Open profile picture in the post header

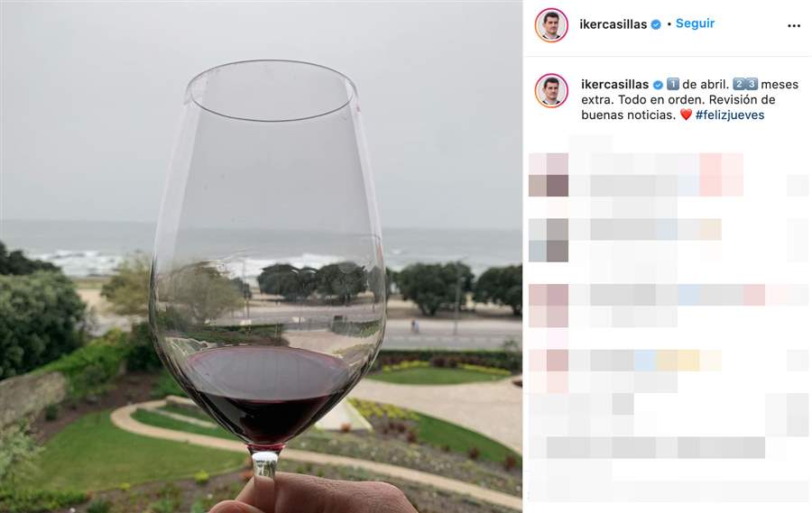tap(551, 25)
